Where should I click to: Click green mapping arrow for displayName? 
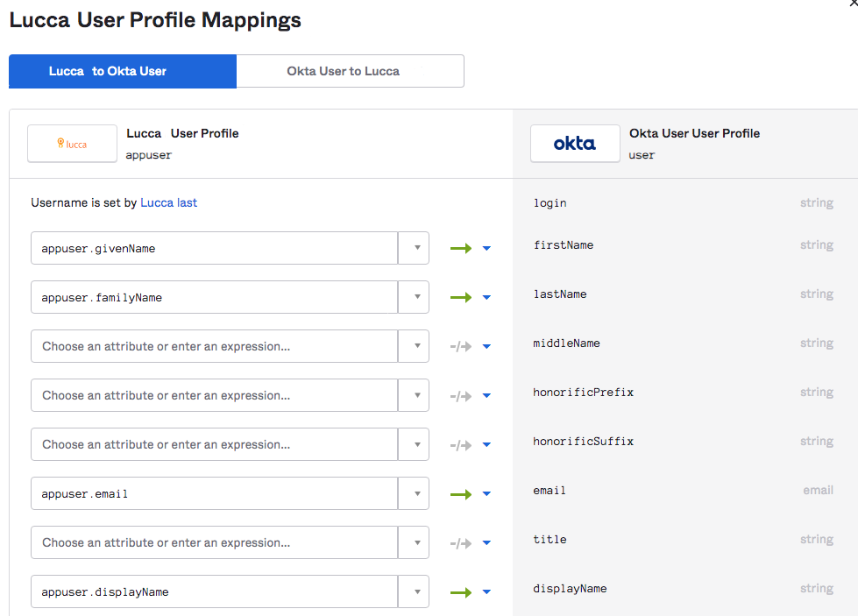(461, 592)
